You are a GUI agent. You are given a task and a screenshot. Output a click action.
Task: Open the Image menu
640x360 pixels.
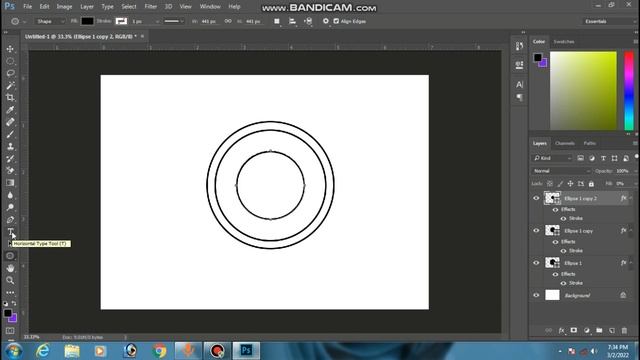click(64, 7)
